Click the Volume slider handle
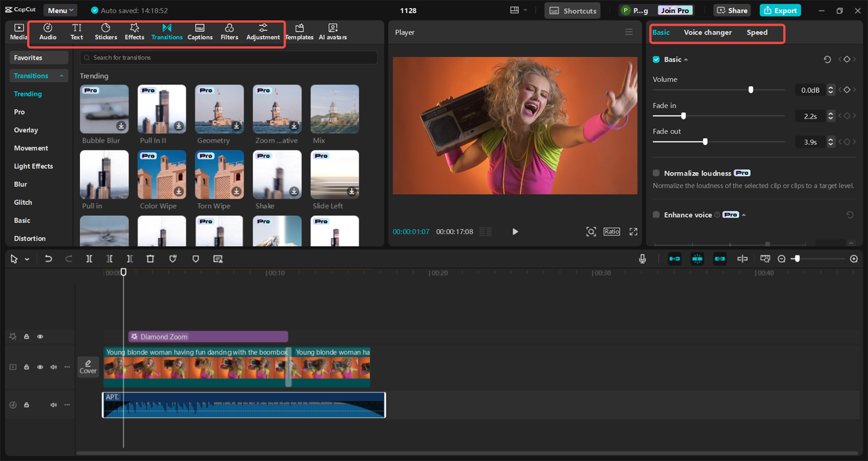The width and height of the screenshot is (868, 461). pos(751,89)
